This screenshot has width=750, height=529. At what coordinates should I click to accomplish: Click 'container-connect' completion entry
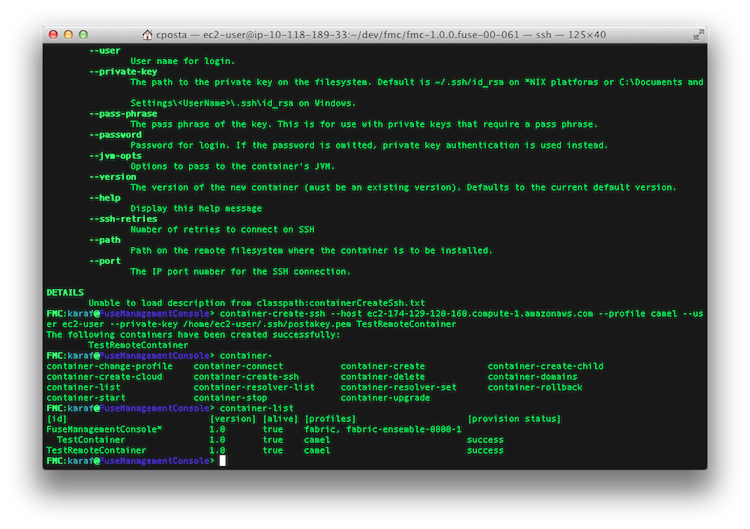[x=238, y=366]
